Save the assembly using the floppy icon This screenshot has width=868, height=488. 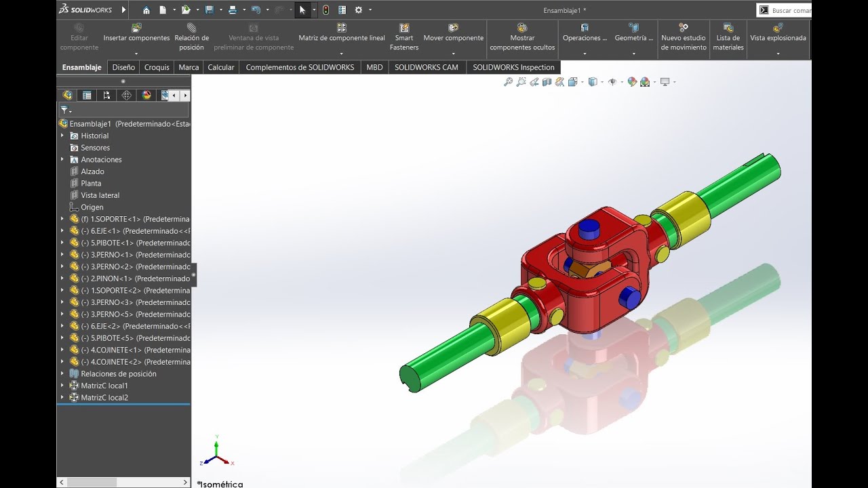click(x=210, y=10)
